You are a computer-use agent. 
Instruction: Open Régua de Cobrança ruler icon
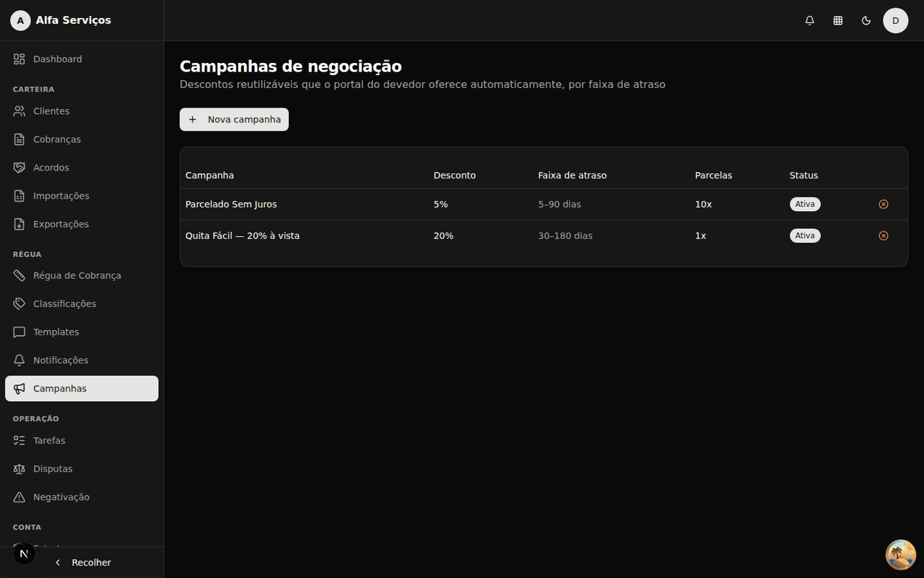click(x=19, y=275)
